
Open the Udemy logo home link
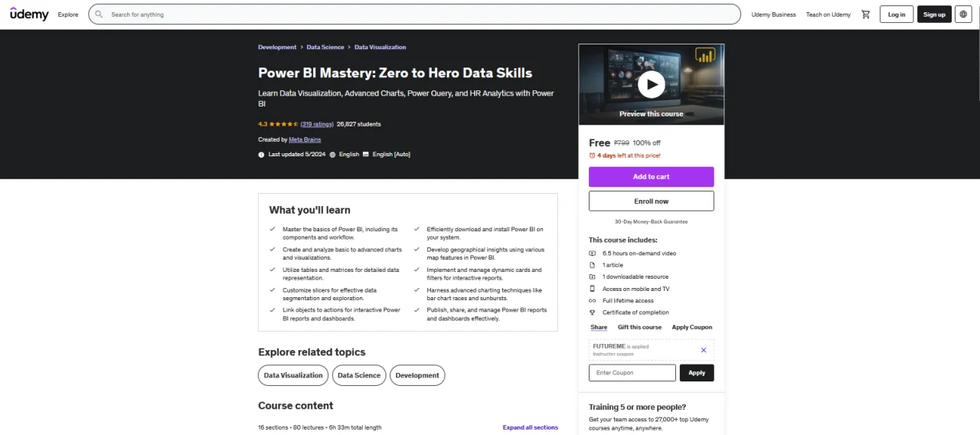29,14
